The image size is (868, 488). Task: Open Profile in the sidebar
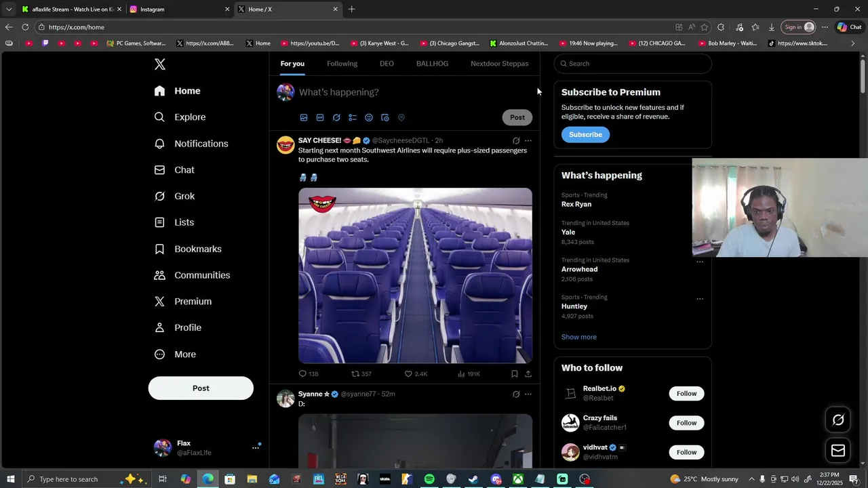pos(178,328)
